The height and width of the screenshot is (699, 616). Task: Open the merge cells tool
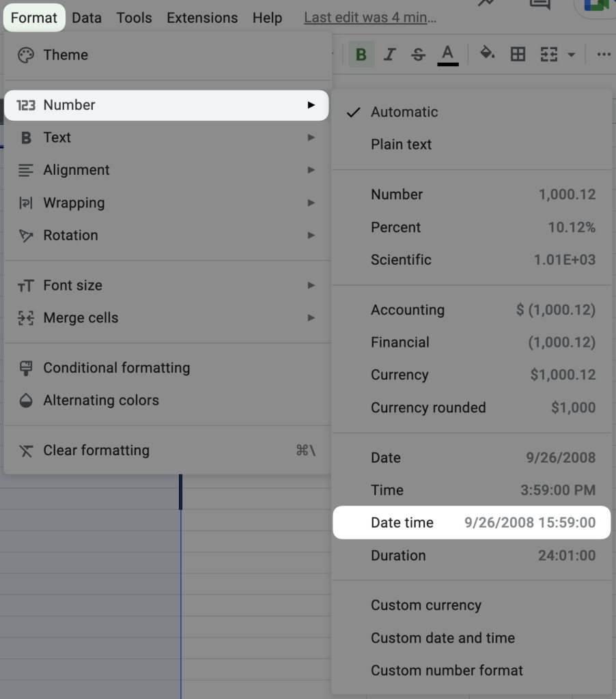coord(548,54)
